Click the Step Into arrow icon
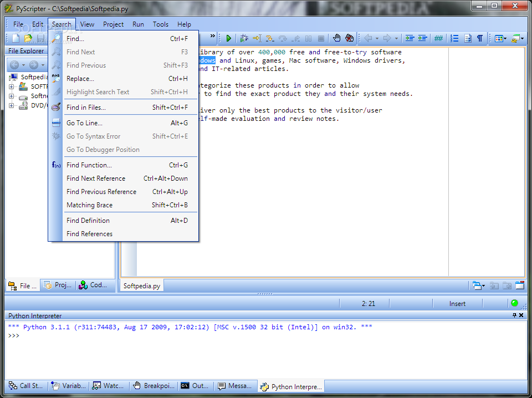 click(x=270, y=38)
